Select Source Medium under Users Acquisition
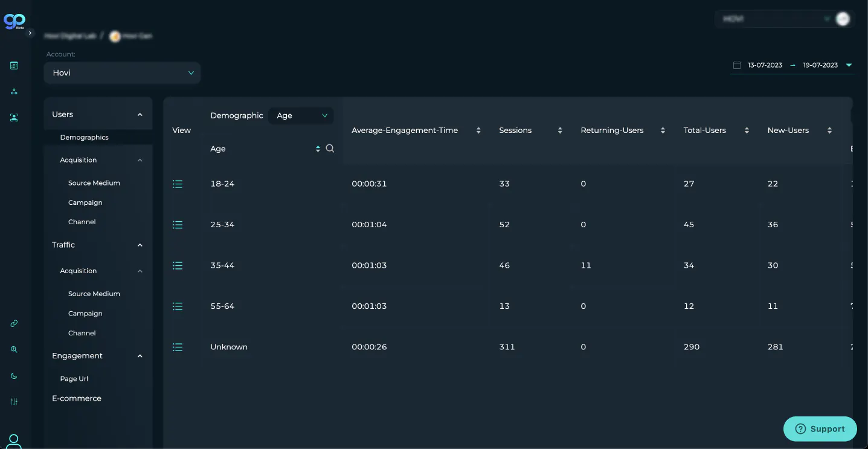The image size is (868, 449). coord(94,183)
